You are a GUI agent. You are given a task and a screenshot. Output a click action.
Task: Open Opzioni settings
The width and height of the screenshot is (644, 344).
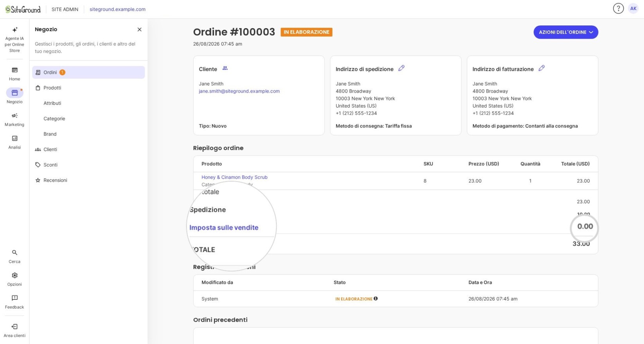(x=14, y=279)
